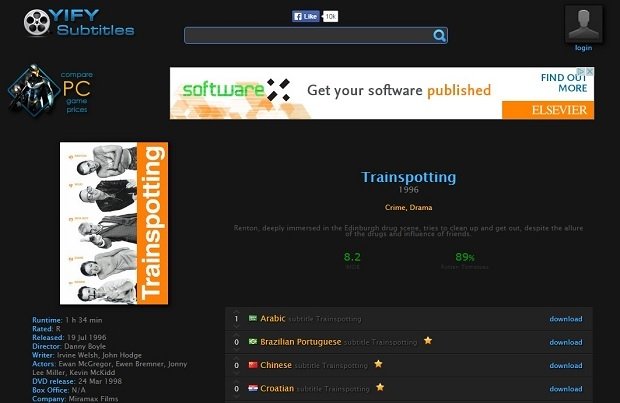This screenshot has height=403, width=620.
Task: Click the Croatian flag icon
Action: (253, 388)
